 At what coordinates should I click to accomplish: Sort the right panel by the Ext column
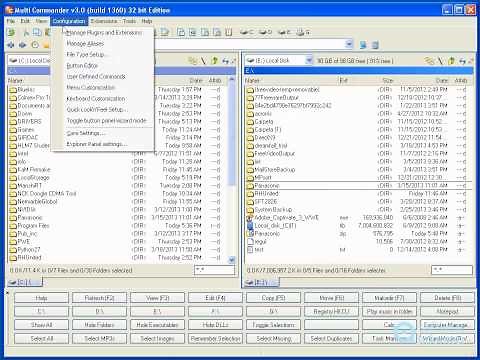343,81
